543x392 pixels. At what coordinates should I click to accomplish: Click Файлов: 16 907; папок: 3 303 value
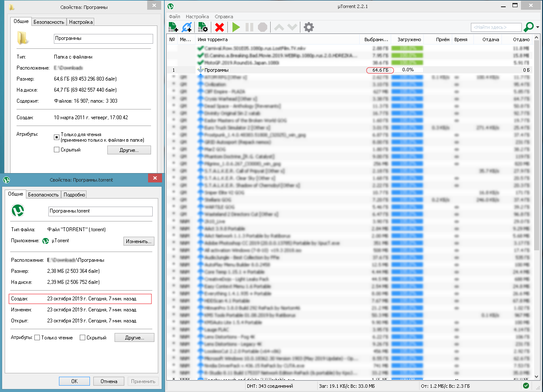click(x=86, y=101)
